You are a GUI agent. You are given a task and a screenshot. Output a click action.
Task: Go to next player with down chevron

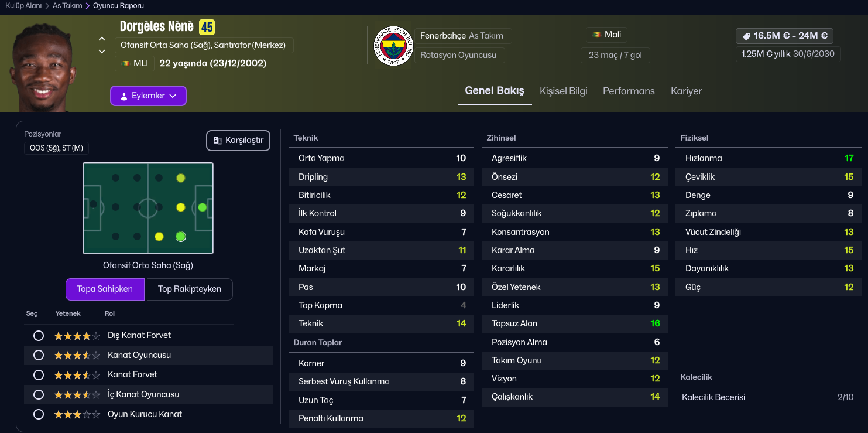click(102, 52)
